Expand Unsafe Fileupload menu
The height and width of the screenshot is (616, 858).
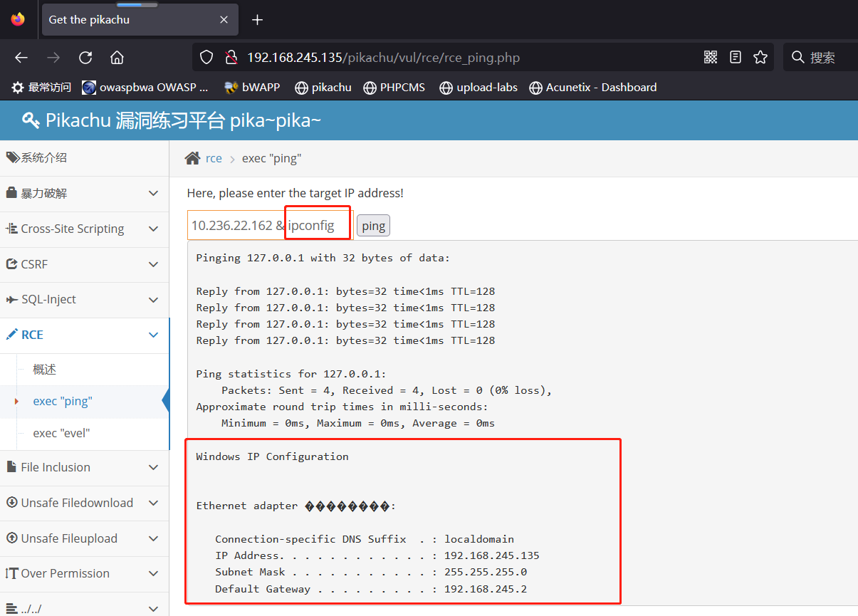pos(85,539)
